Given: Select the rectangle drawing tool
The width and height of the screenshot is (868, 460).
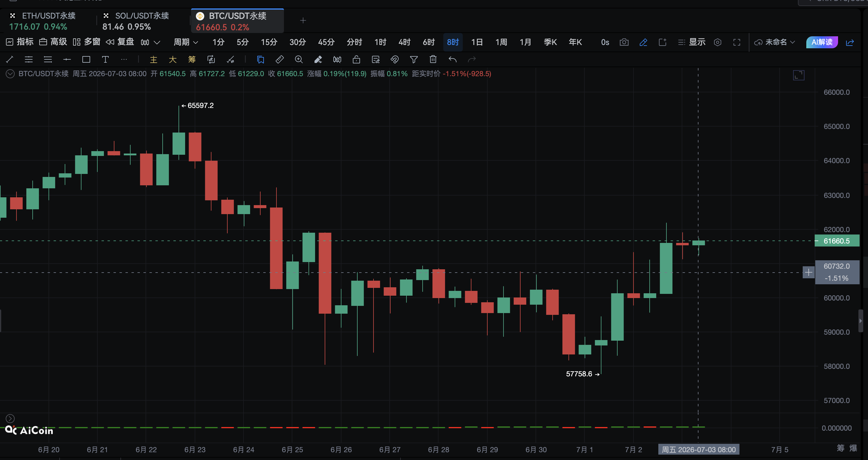Looking at the screenshot, I should point(86,60).
